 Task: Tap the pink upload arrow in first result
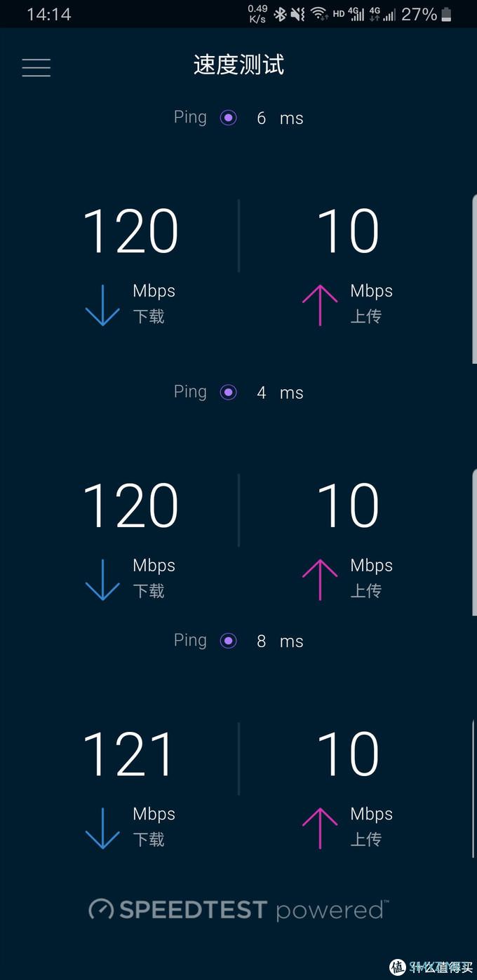(x=320, y=305)
